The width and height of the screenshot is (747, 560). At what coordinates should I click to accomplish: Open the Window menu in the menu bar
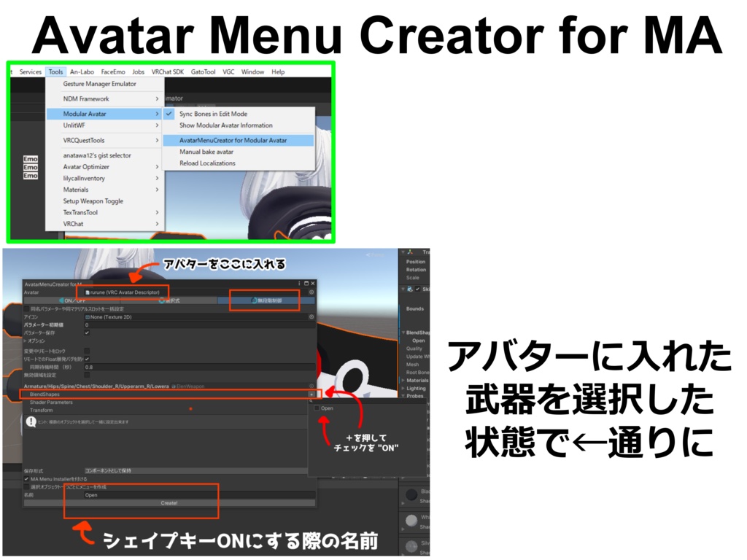252,71
